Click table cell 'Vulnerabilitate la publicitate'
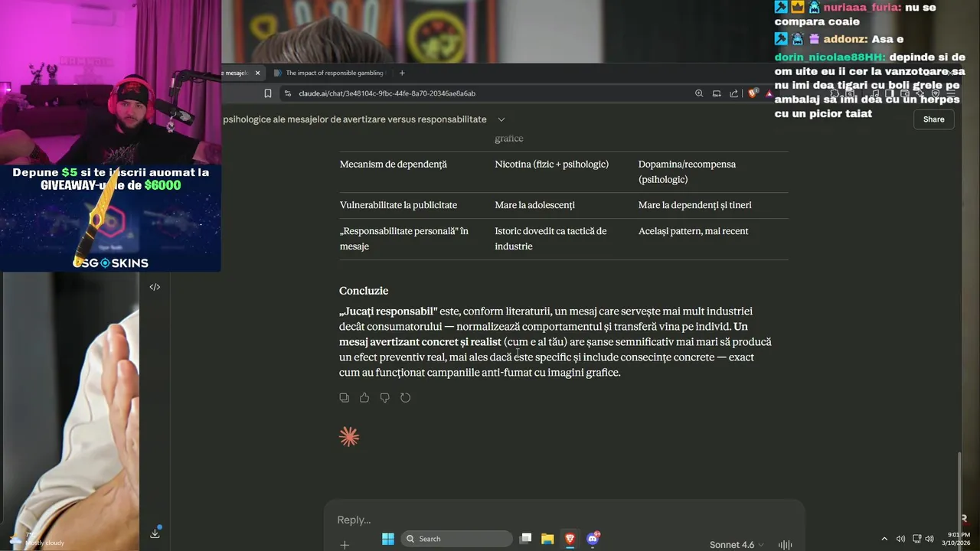Screen dimensions: 980x551 [x=398, y=205]
